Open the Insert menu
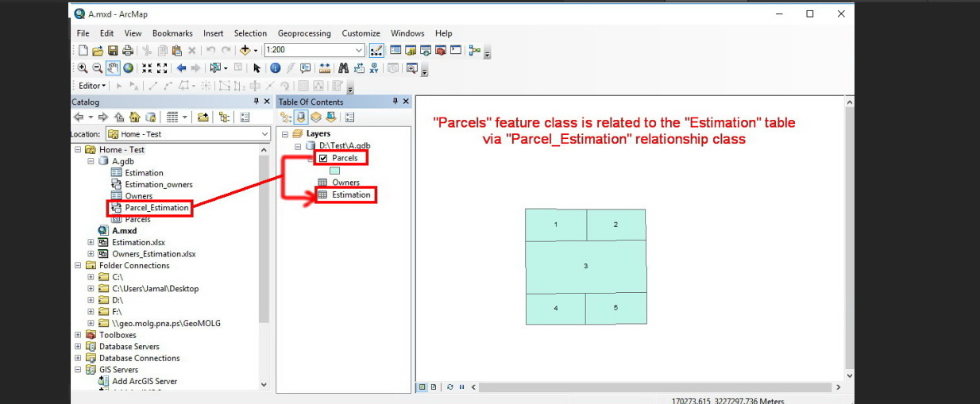980x404 pixels. (213, 33)
